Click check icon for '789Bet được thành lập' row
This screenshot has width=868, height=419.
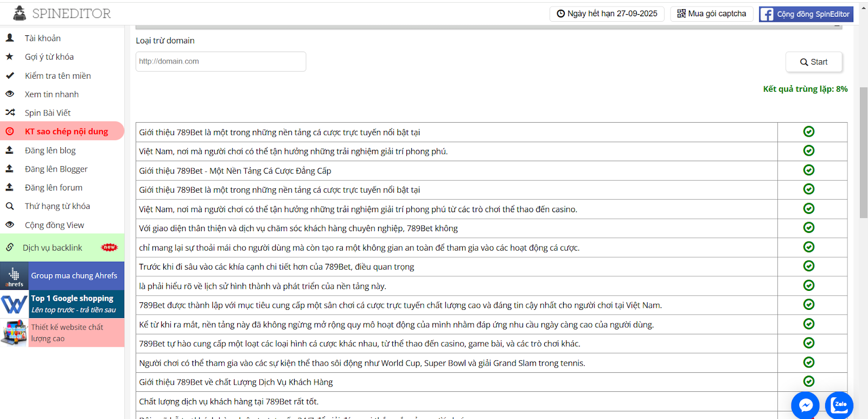pyautogui.click(x=809, y=304)
